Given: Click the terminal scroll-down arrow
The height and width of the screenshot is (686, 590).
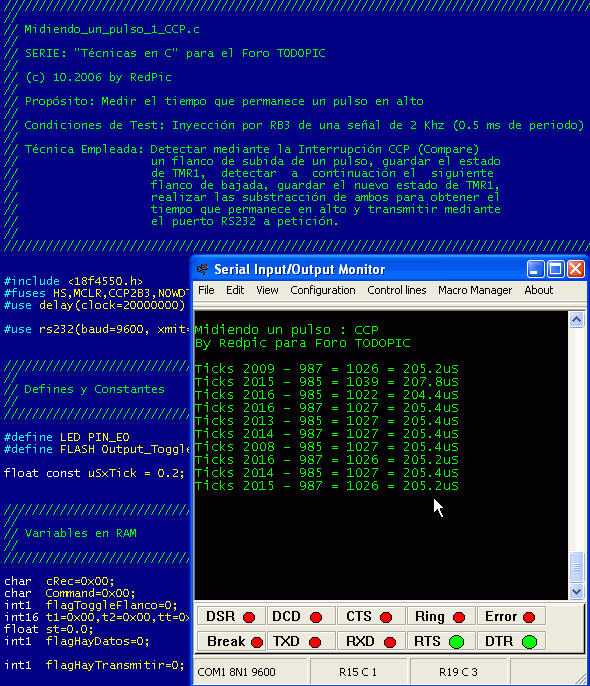Looking at the screenshot, I should pyautogui.click(x=576, y=592).
